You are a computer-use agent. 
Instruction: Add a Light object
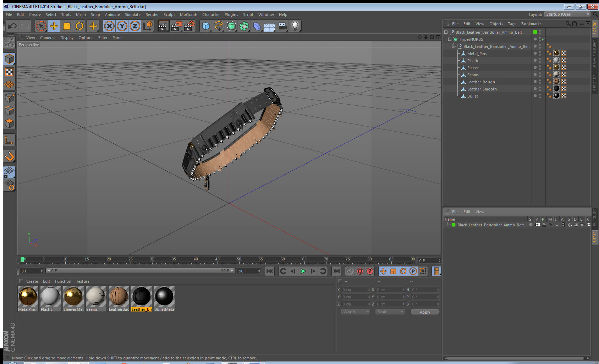click(295, 26)
